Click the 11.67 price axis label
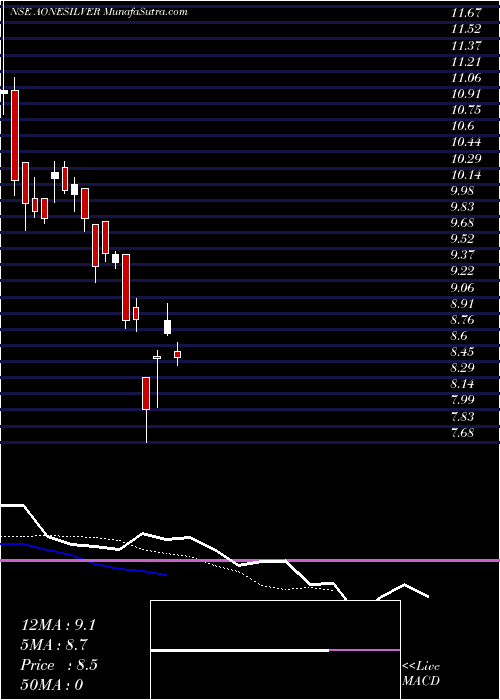 [x=466, y=12]
